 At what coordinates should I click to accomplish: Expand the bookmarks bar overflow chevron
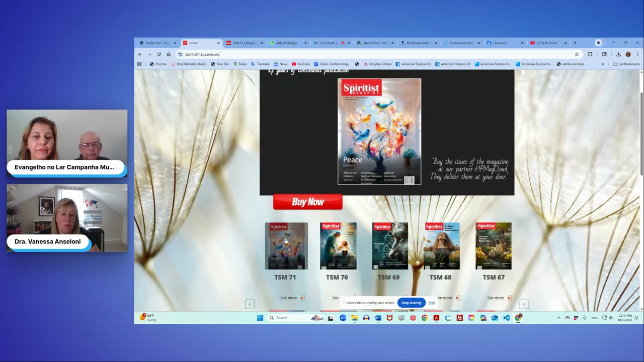(x=602, y=64)
